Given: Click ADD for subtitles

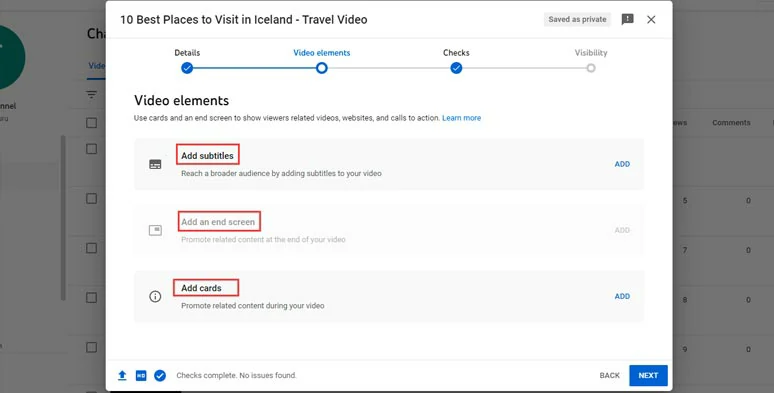Looking at the screenshot, I should click(622, 164).
